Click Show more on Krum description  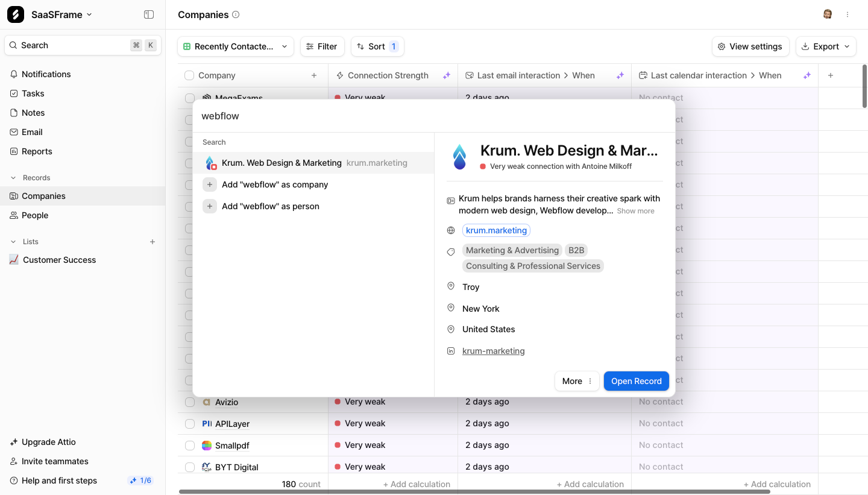(635, 211)
